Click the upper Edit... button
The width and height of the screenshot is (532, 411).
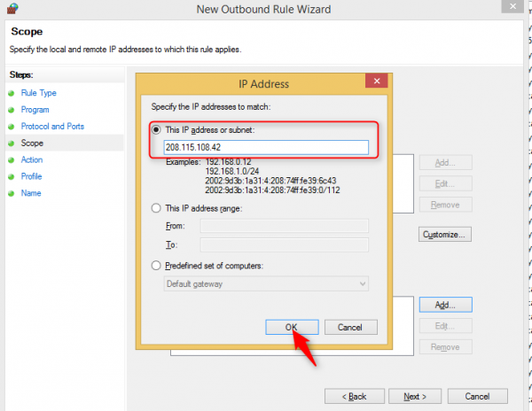point(445,183)
